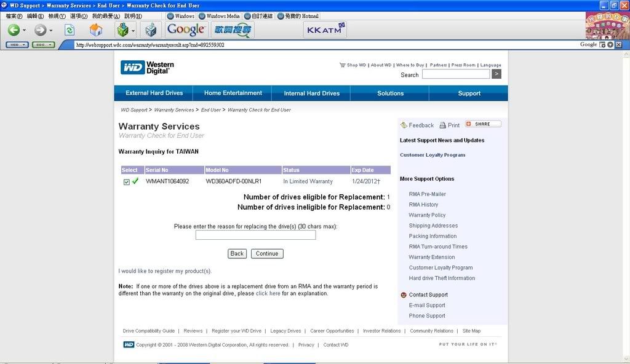The height and width of the screenshot is (364, 630).
Task: Open the 免費的 Hotmail links shortcut
Action: [x=298, y=16]
